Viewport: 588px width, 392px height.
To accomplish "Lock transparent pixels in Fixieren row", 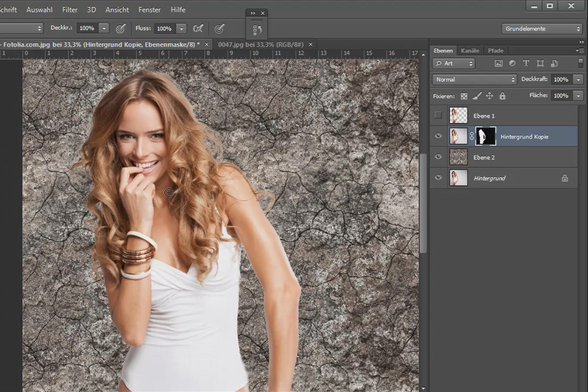I will coord(464,96).
